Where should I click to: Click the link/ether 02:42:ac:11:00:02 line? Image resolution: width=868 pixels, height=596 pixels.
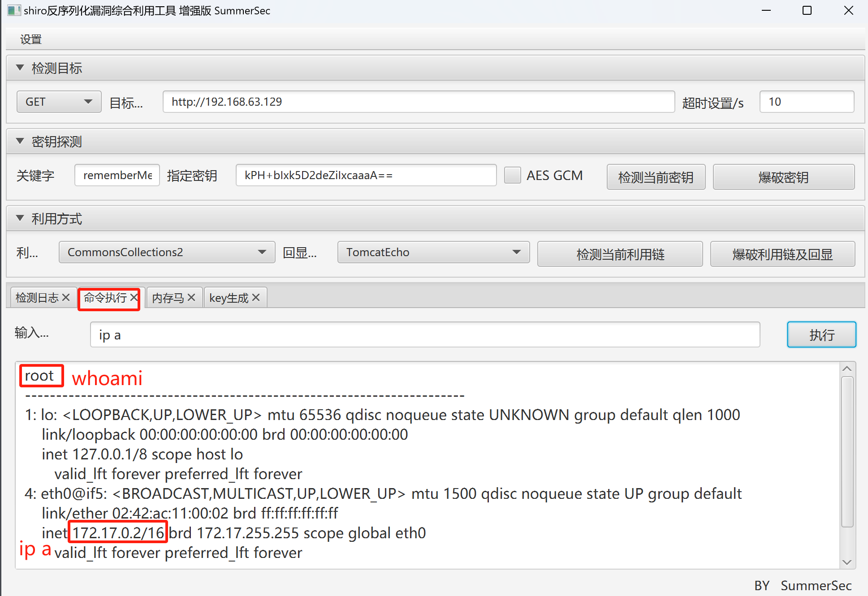pos(190,513)
